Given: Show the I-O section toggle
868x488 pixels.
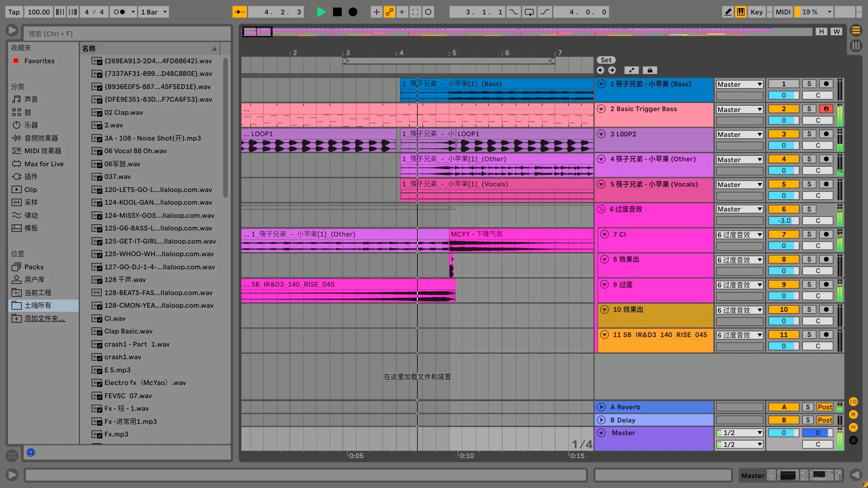Looking at the screenshot, I should (854, 401).
